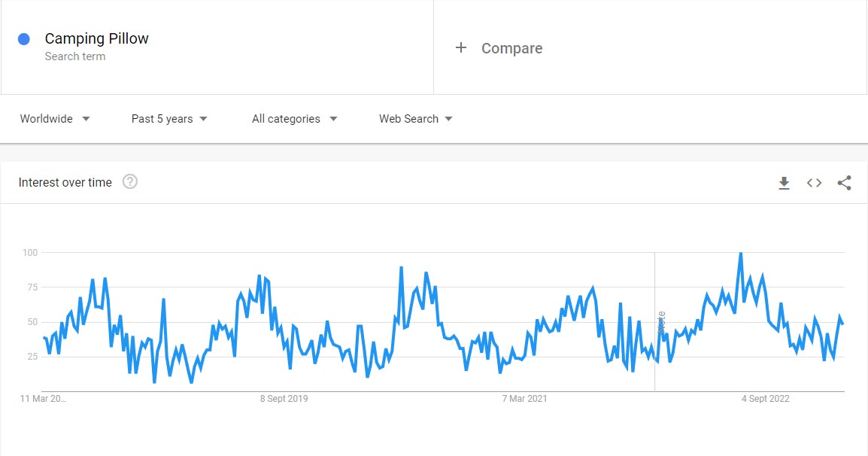Edit the Camping Pillow search term

pyautogui.click(x=97, y=38)
